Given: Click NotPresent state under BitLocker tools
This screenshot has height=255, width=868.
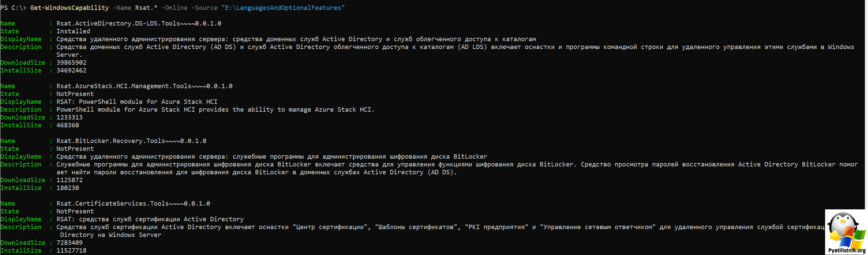Looking at the screenshot, I should tap(75, 149).
